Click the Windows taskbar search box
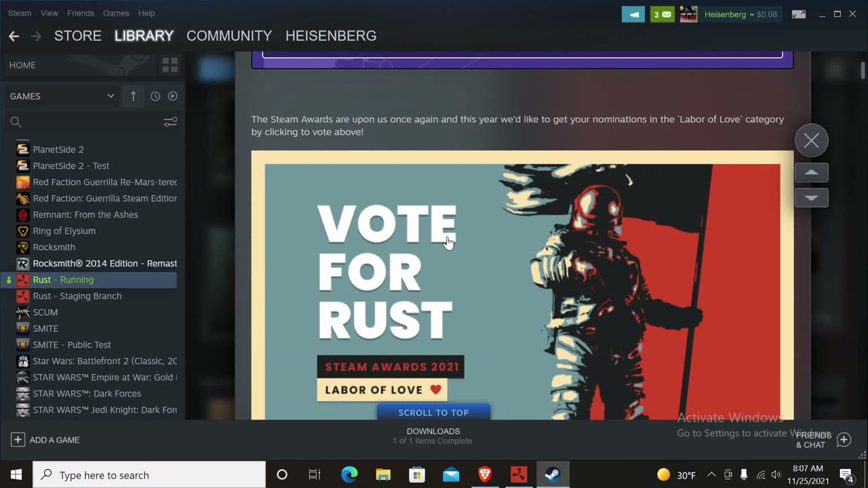The image size is (868, 488). (x=149, y=475)
